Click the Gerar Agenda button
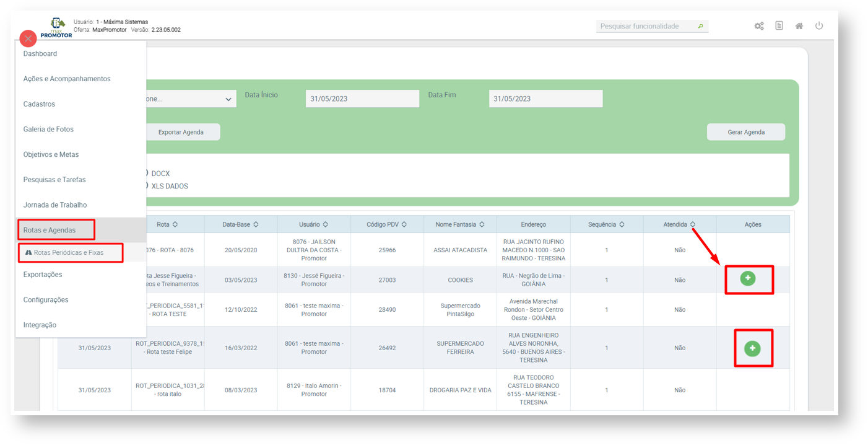Screen dimensions: 868x445 coord(745,132)
